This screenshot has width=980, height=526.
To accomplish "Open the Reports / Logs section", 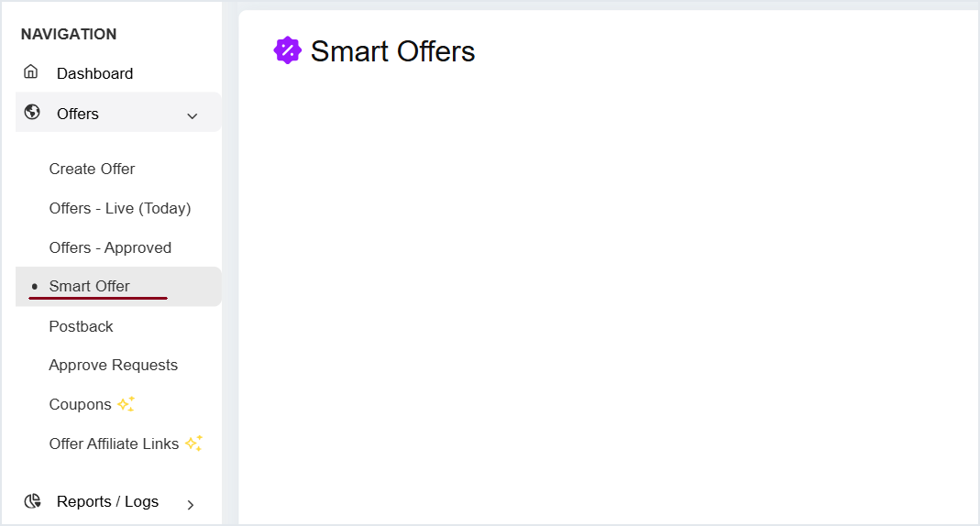I will click(107, 501).
